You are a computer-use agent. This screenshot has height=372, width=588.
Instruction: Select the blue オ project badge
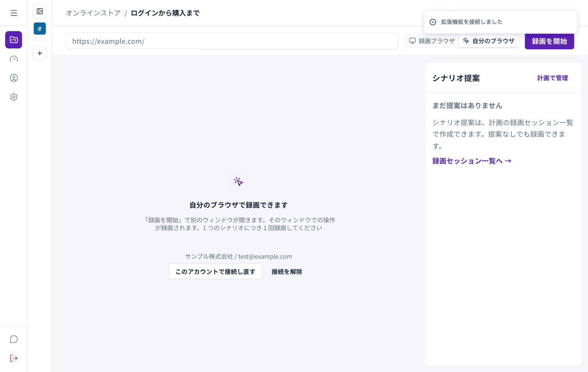[x=40, y=29]
